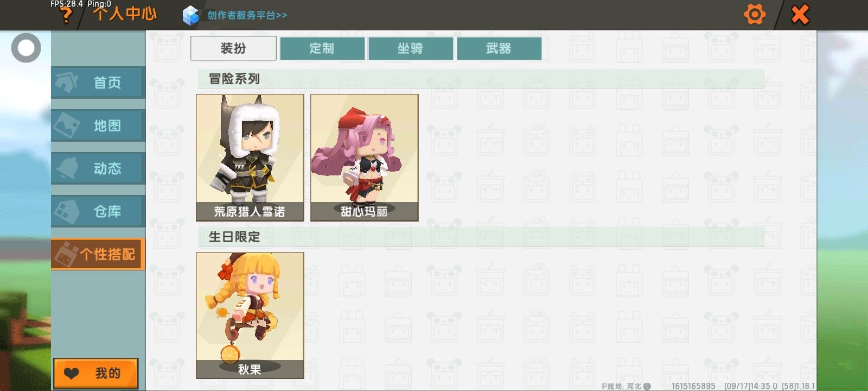The width and height of the screenshot is (868, 391).
Task: Click the 我的 button
Action: pos(95,373)
